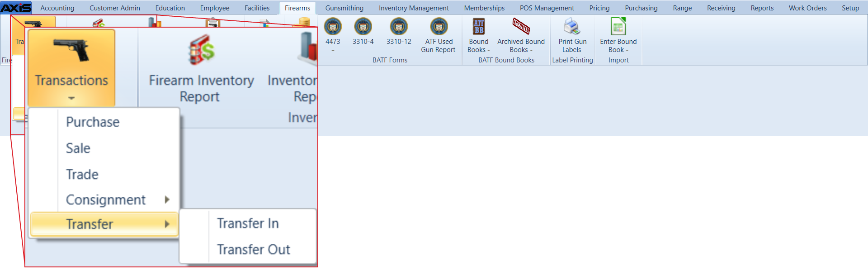Expand the Transfer submenu arrow
The width and height of the screenshot is (868, 271).
pos(167,224)
